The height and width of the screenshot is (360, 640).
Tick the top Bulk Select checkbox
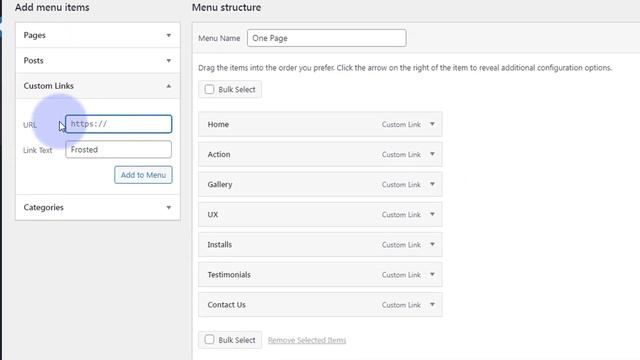click(209, 89)
